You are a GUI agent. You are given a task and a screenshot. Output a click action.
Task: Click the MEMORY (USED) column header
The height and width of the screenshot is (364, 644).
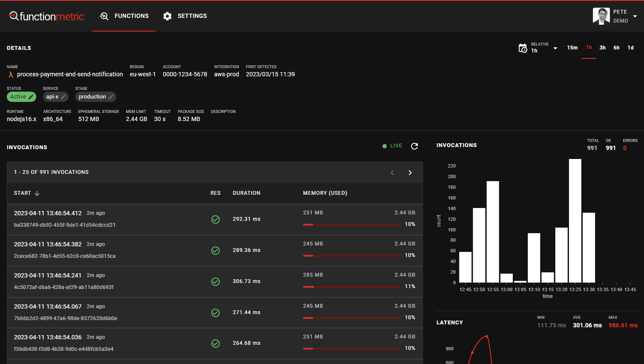tap(325, 193)
